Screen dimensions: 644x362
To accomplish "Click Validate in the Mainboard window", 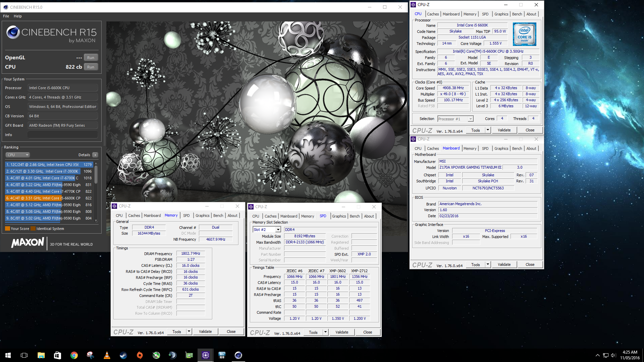I will point(504,264).
